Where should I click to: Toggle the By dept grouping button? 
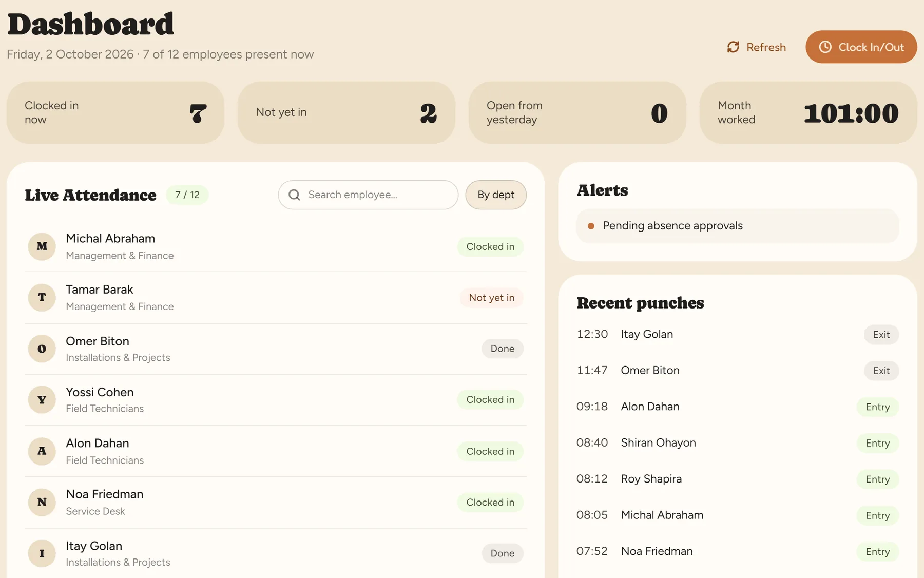pos(496,195)
